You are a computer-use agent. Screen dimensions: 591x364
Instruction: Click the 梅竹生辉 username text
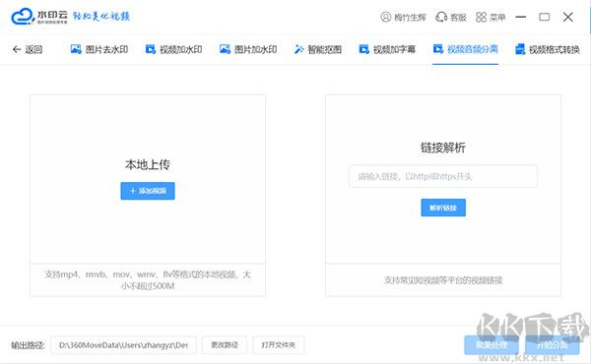point(410,18)
